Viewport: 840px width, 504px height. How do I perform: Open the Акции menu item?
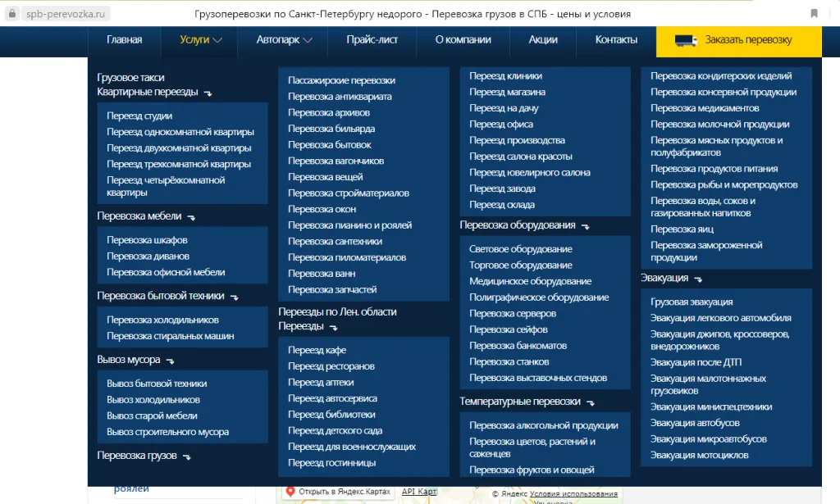(543, 39)
